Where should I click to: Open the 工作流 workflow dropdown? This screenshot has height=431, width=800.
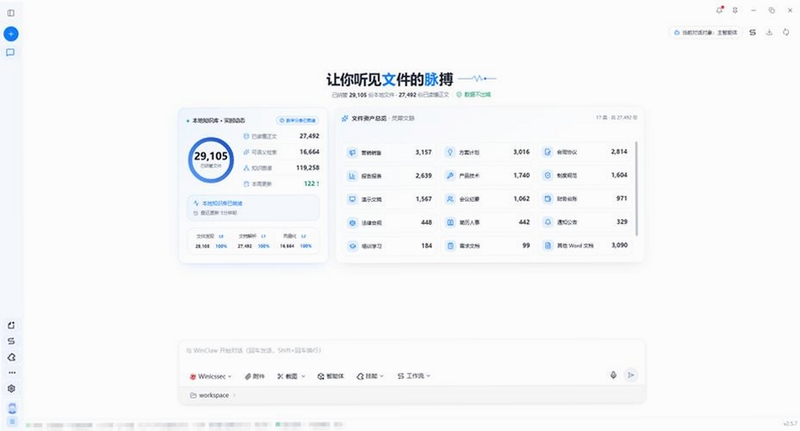point(414,376)
